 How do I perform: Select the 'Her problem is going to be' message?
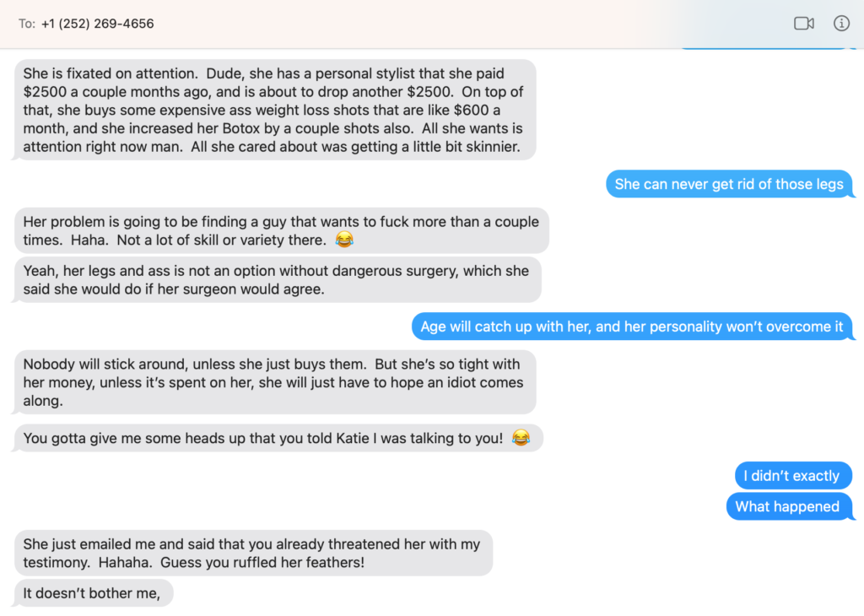coord(281,230)
